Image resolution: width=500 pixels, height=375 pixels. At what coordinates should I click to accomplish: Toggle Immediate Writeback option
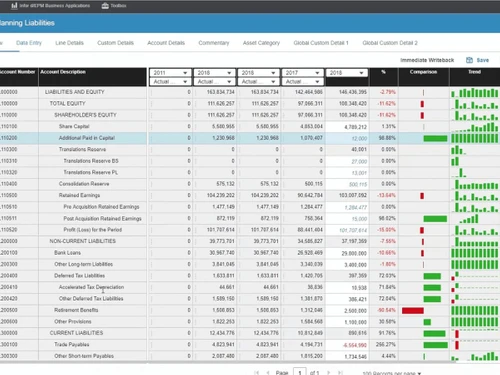427,60
